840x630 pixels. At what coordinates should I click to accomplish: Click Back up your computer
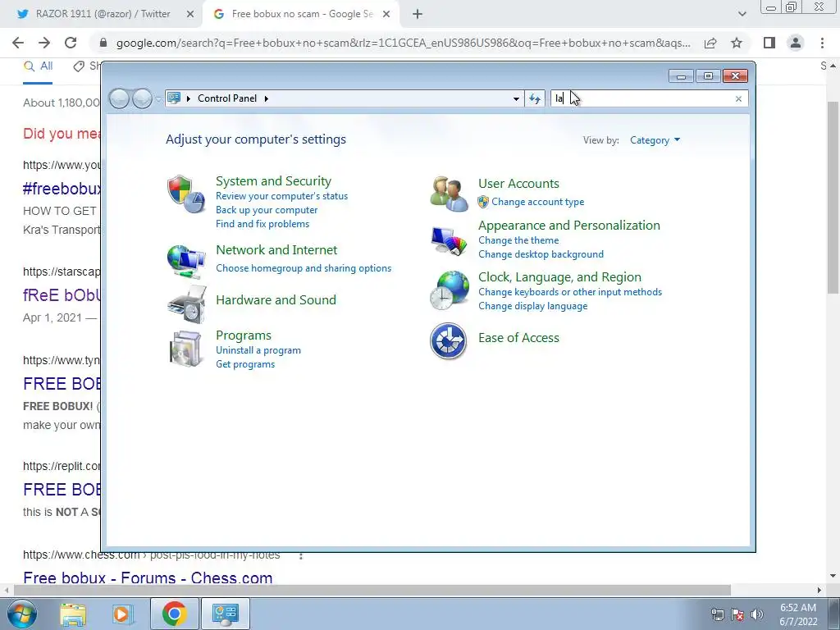(x=267, y=210)
